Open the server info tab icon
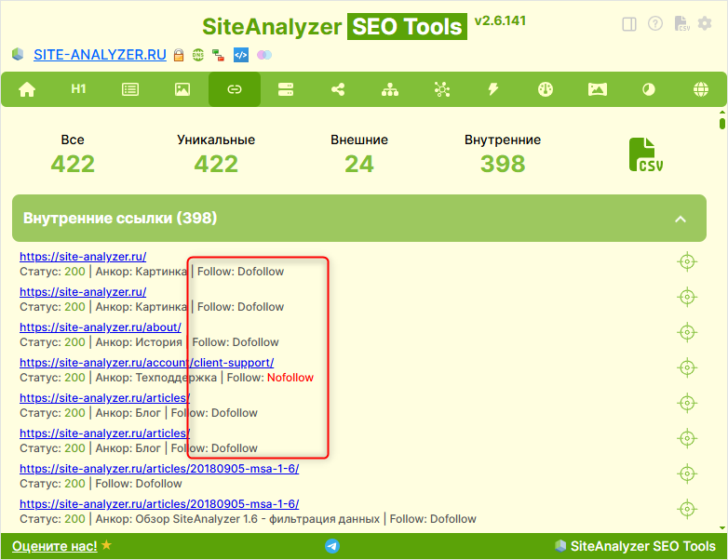 [x=286, y=89]
